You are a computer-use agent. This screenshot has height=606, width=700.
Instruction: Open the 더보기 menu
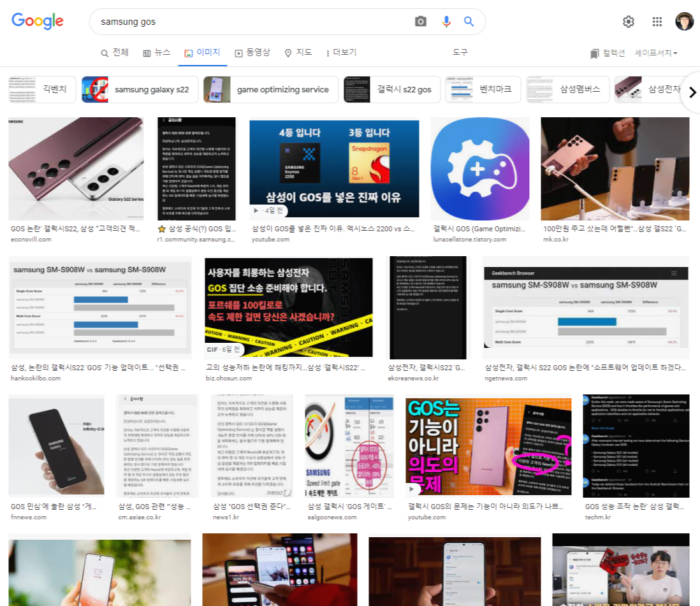(x=342, y=53)
